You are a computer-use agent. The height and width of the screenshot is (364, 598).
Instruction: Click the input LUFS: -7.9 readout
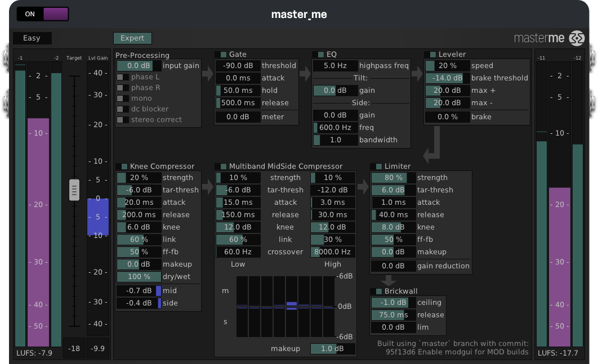pos(34,353)
